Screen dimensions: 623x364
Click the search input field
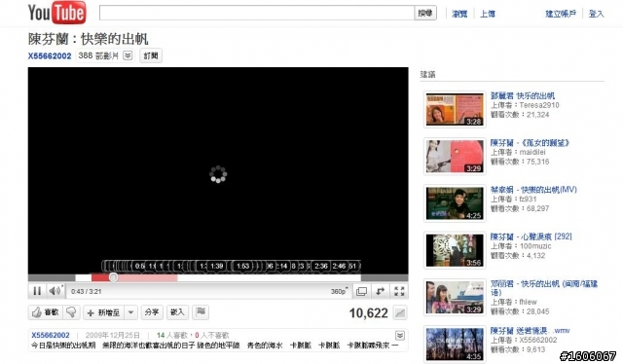[x=257, y=13]
